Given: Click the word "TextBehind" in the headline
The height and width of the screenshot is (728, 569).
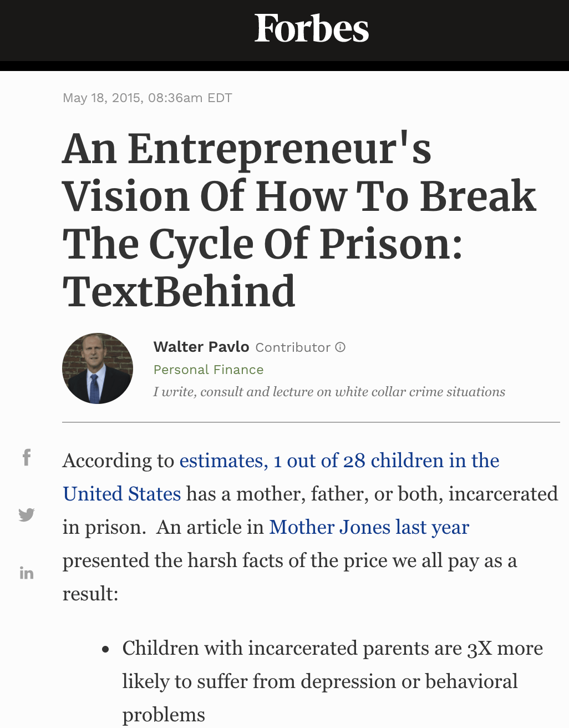Looking at the screenshot, I should click(x=179, y=291).
